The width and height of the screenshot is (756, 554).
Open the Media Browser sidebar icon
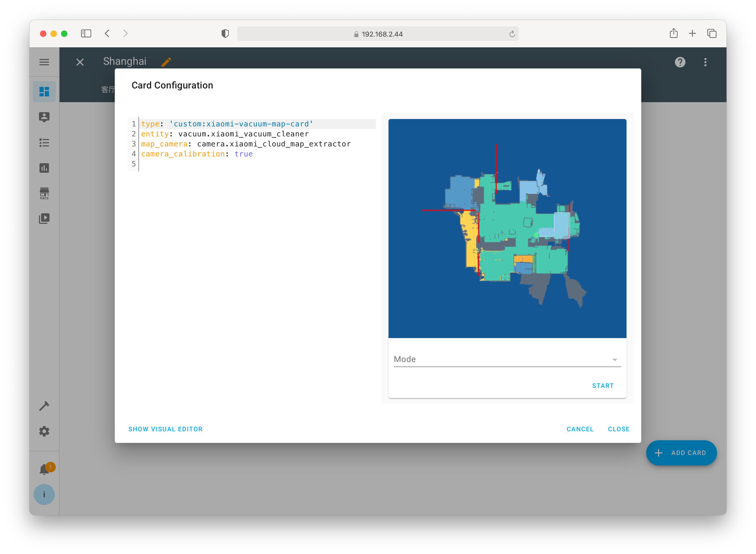point(44,219)
